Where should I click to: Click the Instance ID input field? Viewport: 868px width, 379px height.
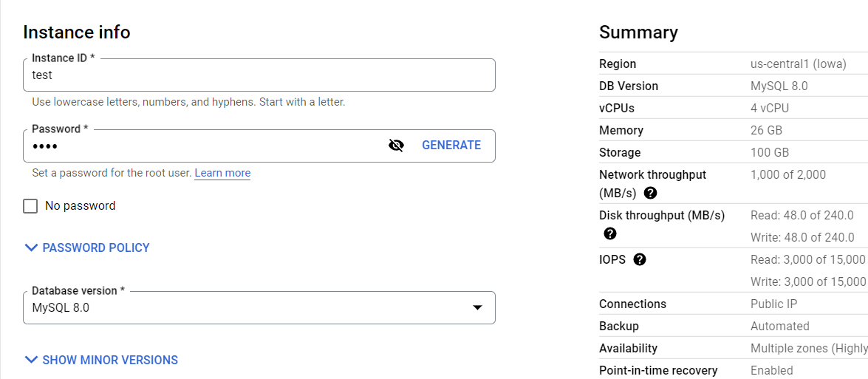(259, 75)
